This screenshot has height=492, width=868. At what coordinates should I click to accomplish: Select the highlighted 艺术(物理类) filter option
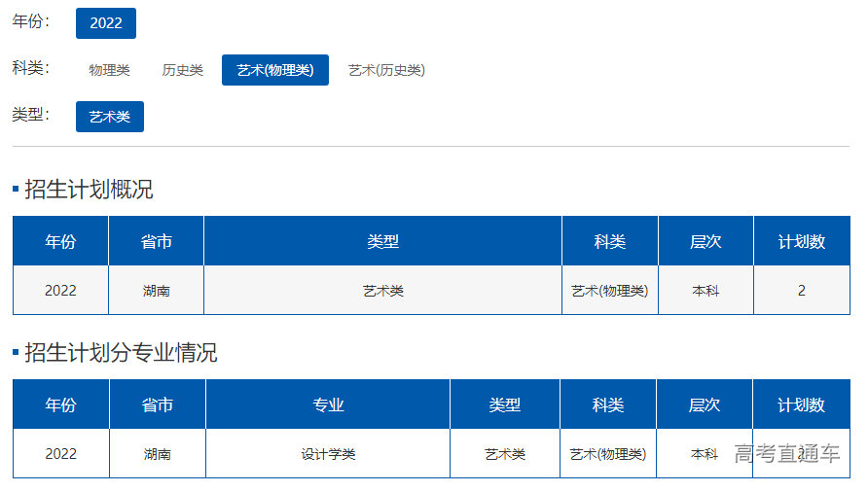274,70
